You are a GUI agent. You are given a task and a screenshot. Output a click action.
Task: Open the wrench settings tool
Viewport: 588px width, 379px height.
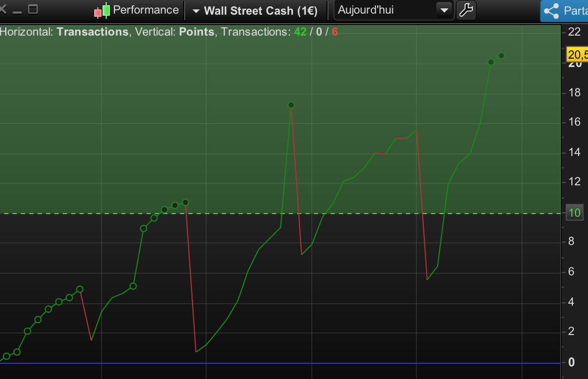(x=466, y=10)
